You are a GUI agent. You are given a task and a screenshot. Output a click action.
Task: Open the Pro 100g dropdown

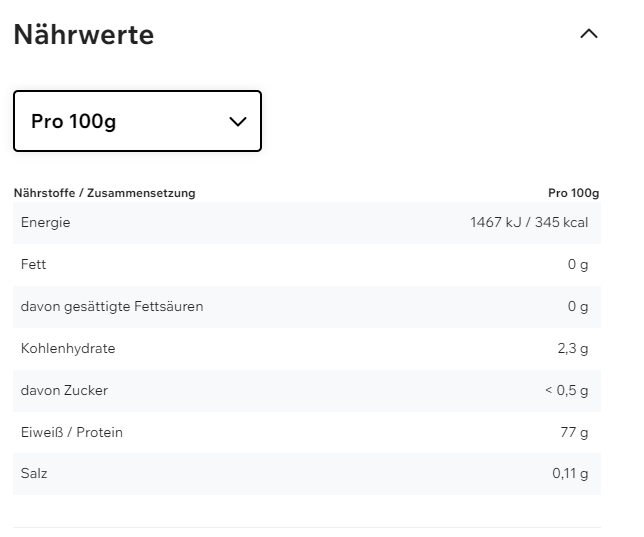137,121
